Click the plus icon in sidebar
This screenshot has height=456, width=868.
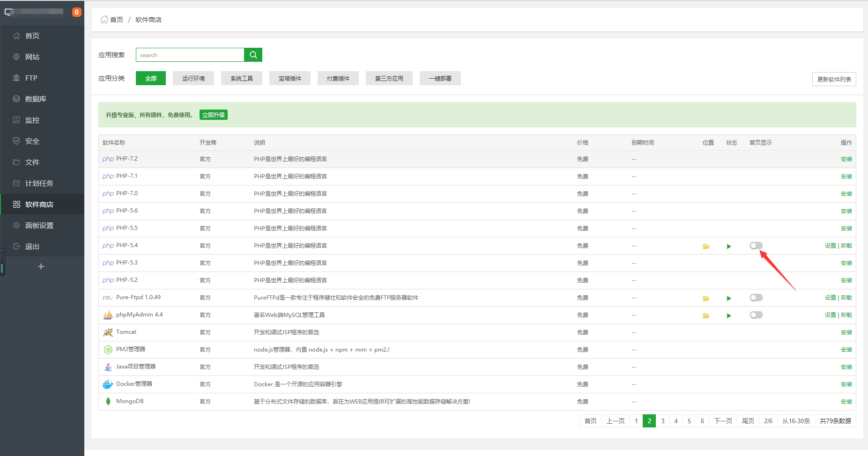click(x=41, y=266)
